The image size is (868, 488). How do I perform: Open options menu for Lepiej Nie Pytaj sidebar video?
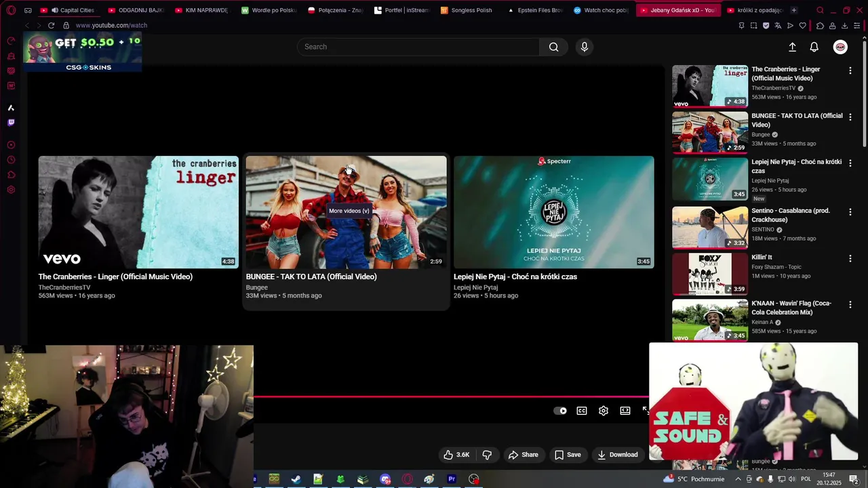[x=850, y=163]
